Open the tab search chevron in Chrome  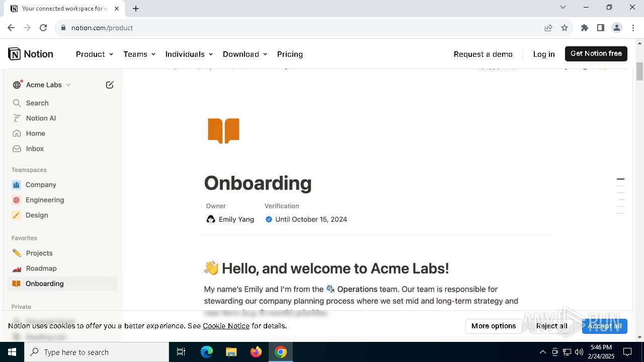coord(563,8)
